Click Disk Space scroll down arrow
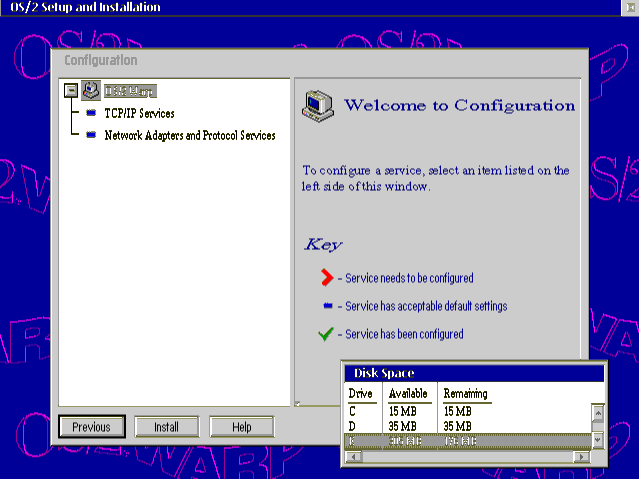639x479 pixels. (x=598, y=440)
